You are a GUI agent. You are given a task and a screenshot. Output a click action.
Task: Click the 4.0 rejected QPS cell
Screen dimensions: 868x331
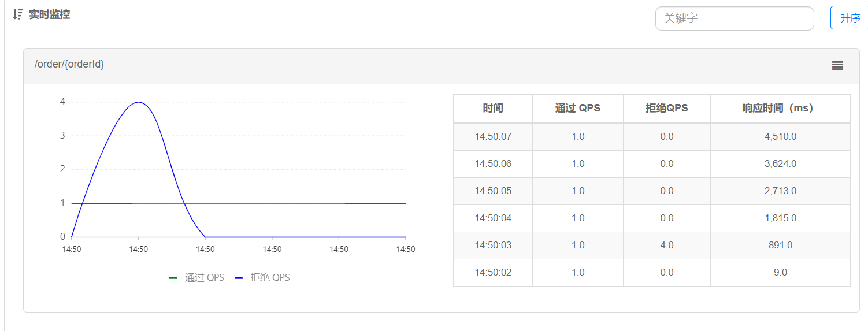pos(667,246)
